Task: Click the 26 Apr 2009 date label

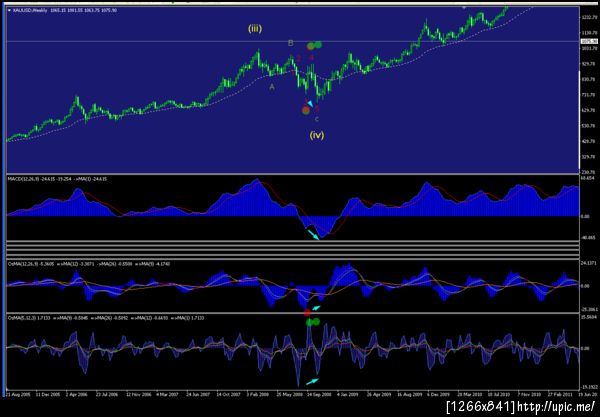Action: point(378,394)
